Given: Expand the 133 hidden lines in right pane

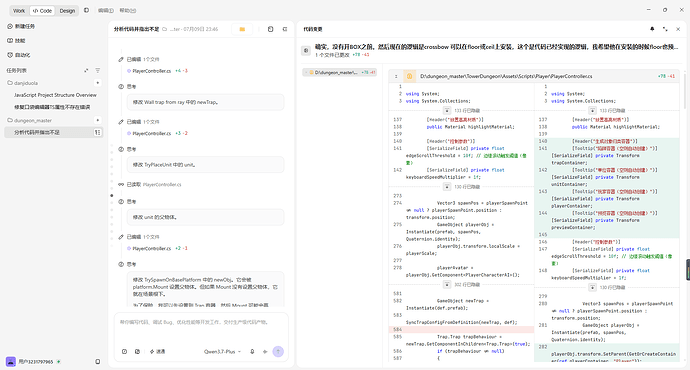Looking at the screenshot, I should tap(592, 111).
